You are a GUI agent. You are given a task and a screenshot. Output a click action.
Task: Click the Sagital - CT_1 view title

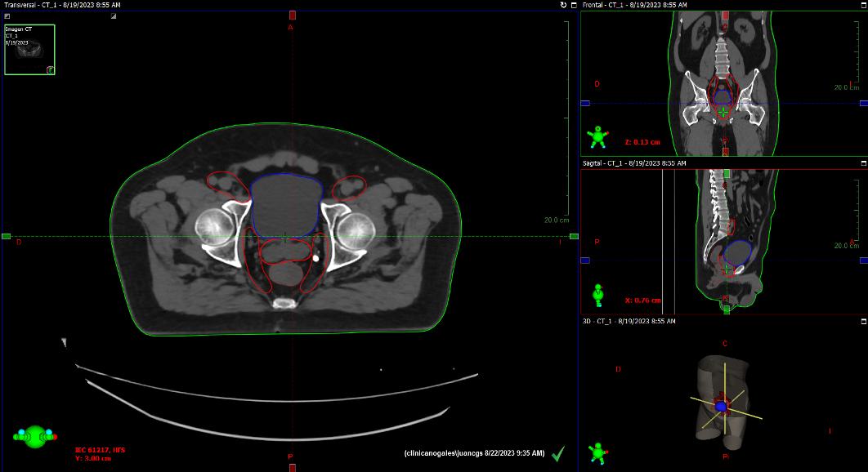pyautogui.click(x=634, y=163)
